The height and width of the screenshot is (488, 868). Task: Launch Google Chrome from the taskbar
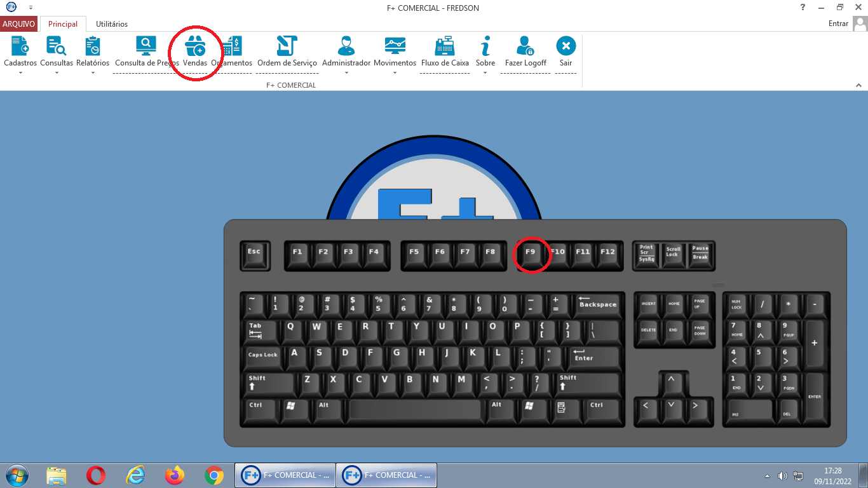[x=214, y=475]
